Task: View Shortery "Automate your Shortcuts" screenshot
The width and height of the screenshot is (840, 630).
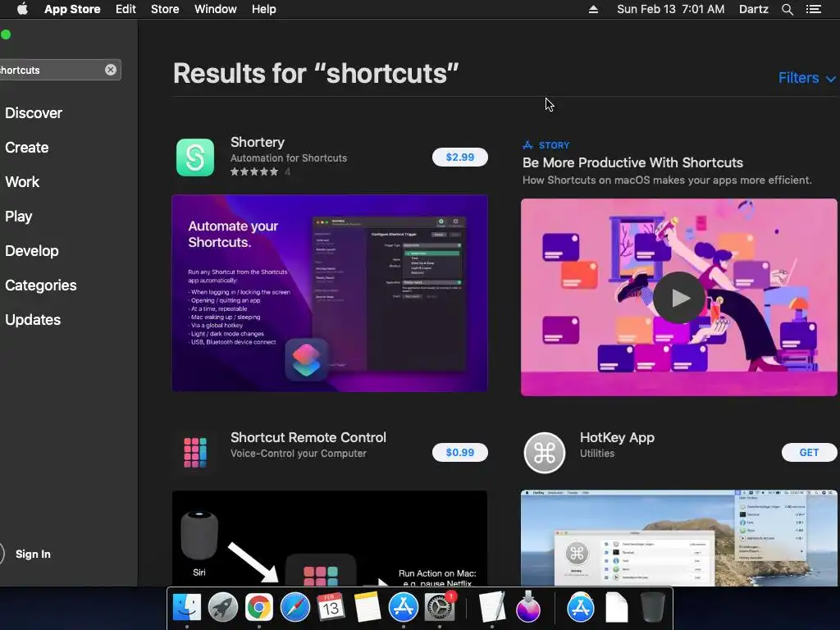Action: pyautogui.click(x=330, y=293)
